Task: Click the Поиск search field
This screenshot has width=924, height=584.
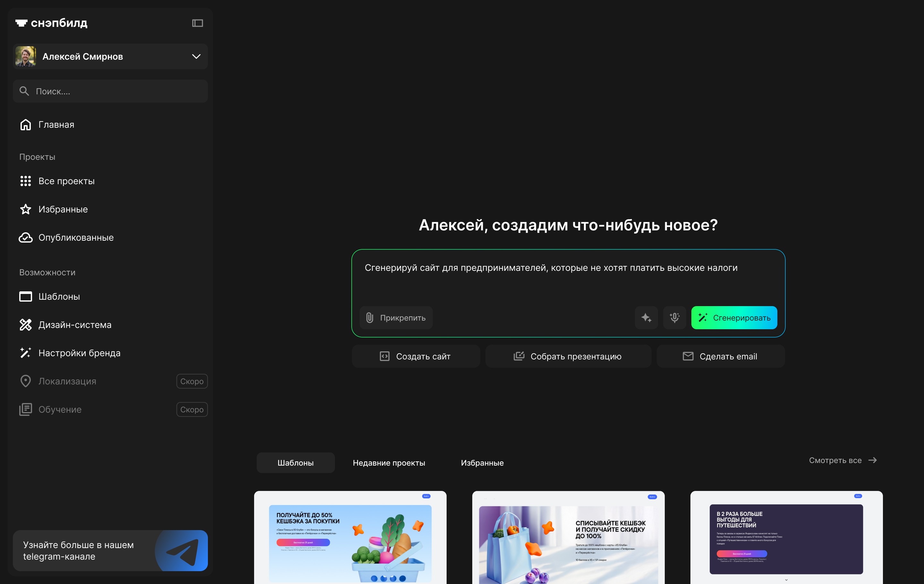Action: pyautogui.click(x=110, y=91)
